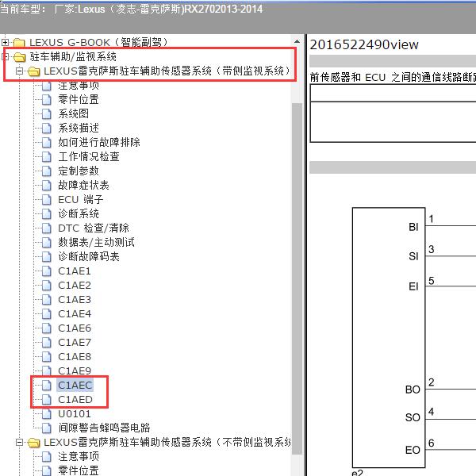Click the page icon next to 定制参数

coord(47,171)
